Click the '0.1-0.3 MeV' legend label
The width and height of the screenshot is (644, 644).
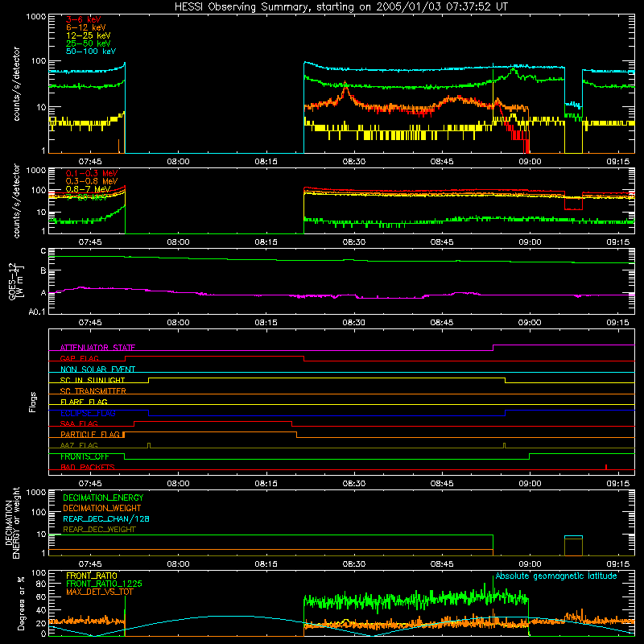(92, 173)
